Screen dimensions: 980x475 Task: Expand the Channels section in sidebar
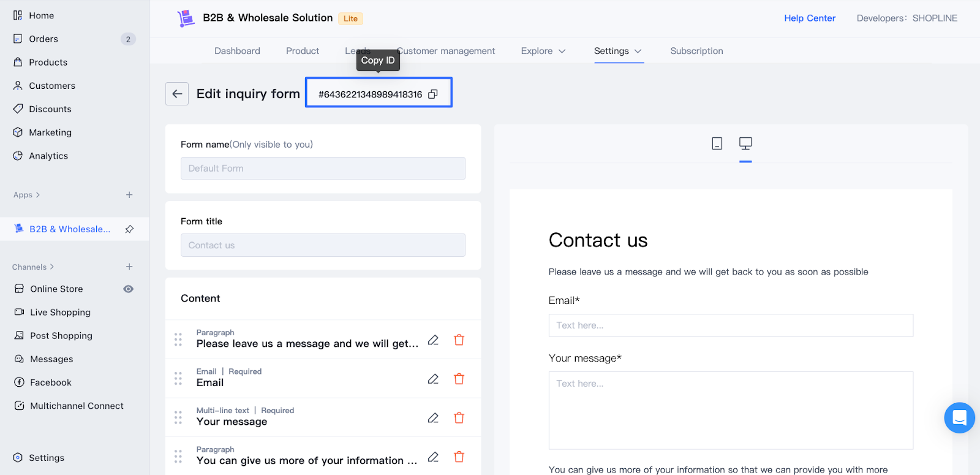point(33,267)
